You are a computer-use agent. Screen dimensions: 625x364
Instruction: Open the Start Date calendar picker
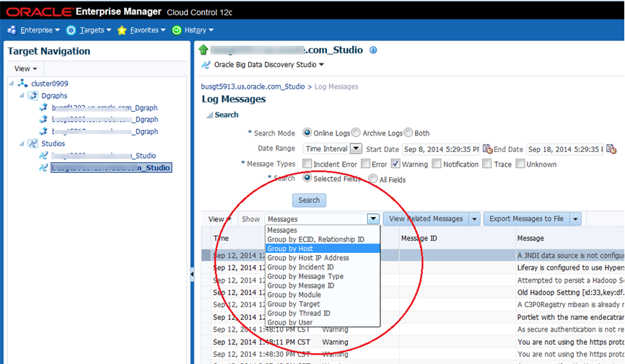click(487, 149)
